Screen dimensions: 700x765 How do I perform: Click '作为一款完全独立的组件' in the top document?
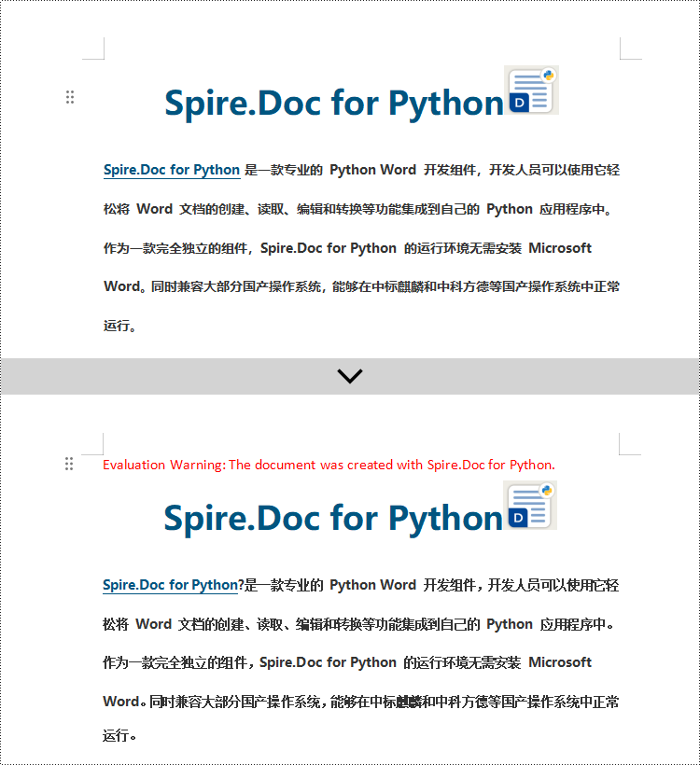pos(175,248)
